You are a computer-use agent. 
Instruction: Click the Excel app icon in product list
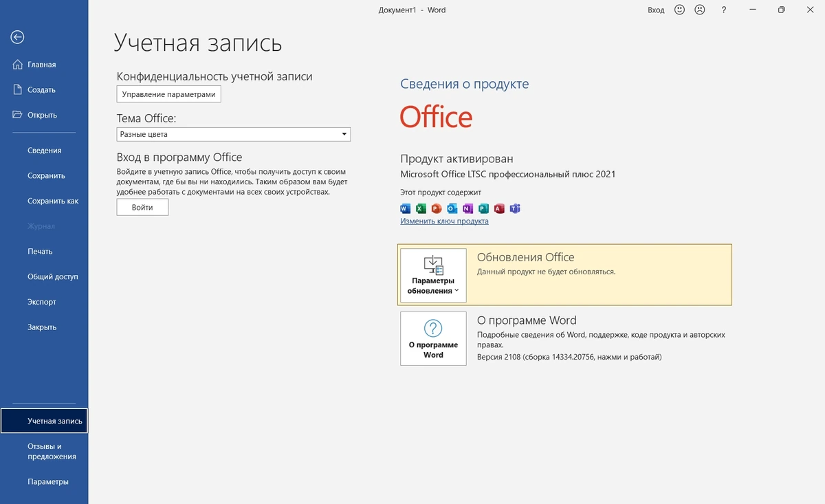421,208
